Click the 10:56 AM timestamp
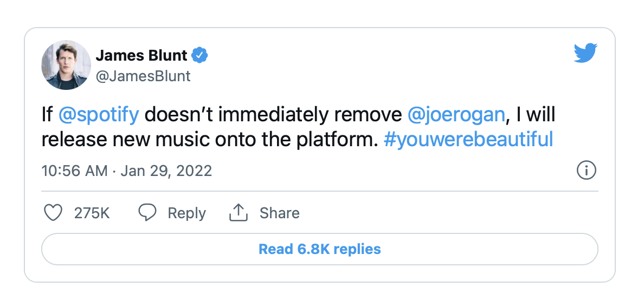Image resolution: width=644 pixels, height=300 pixels. tap(74, 171)
